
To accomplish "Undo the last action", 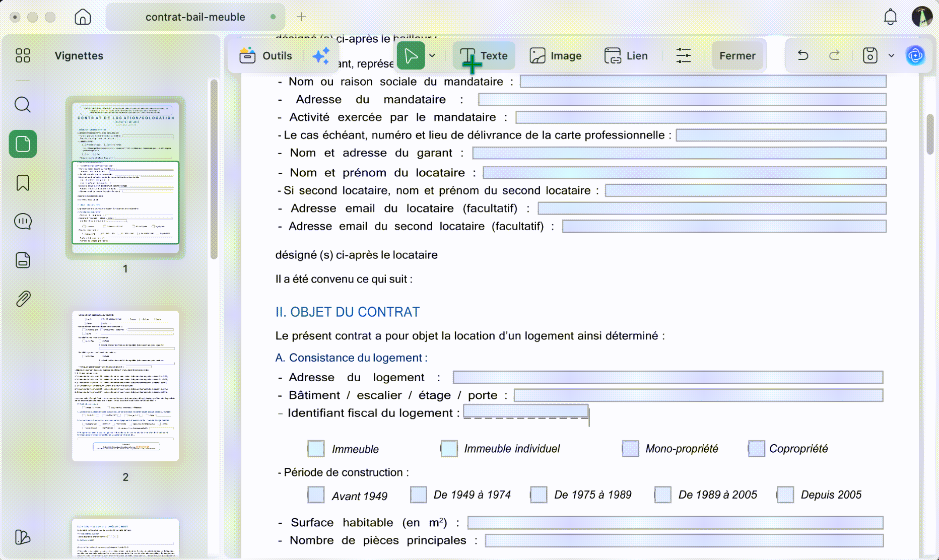I will (x=803, y=55).
